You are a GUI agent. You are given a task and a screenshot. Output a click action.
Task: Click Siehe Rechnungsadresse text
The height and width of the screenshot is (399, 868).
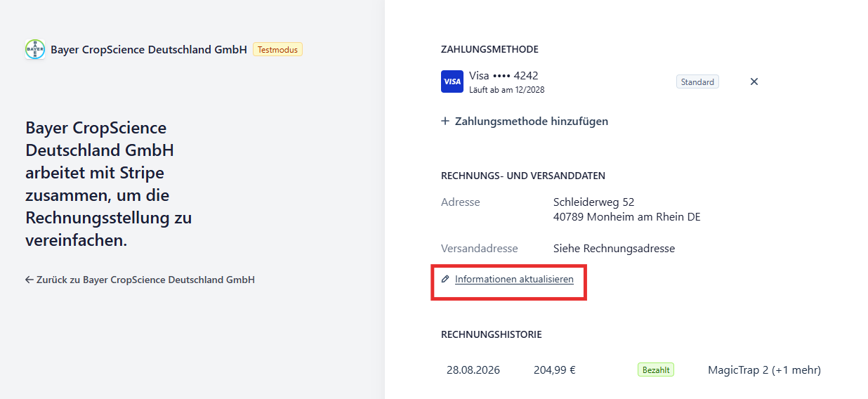(x=614, y=248)
